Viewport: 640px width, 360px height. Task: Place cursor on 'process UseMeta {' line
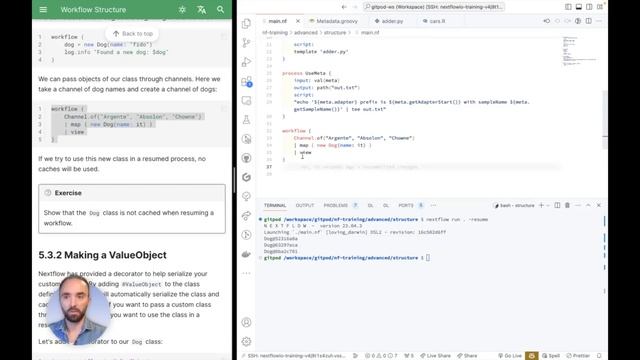pyautogui.click(x=307, y=73)
